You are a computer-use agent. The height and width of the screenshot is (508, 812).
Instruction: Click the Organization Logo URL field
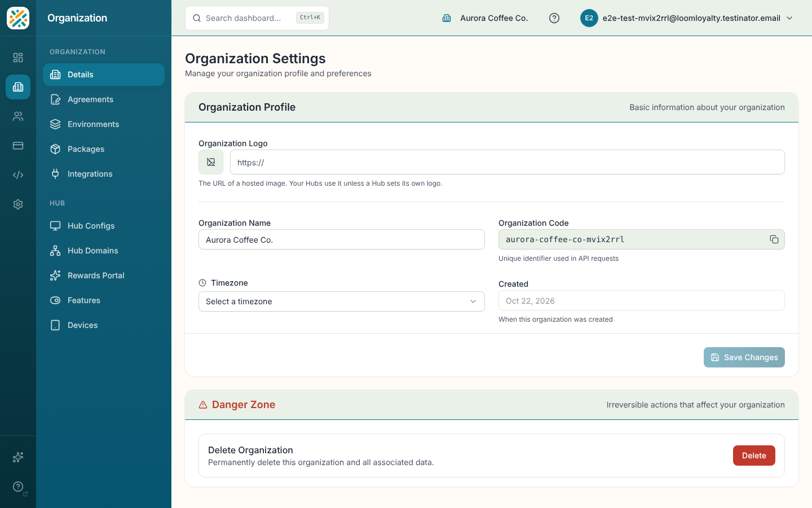[507, 162]
